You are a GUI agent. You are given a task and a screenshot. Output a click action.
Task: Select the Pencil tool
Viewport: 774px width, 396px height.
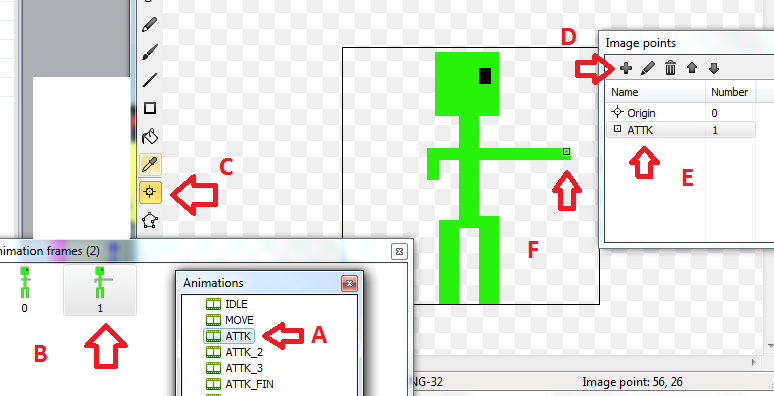point(150,25)
